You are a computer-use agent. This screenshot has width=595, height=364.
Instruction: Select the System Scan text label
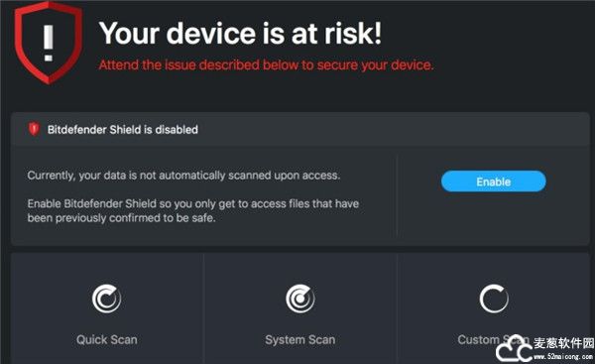[300, 339]
